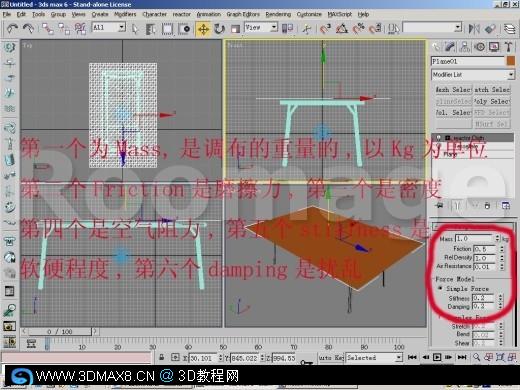The image size is (520, 390).
Task: Click the Play Animation button
Action: coord(437,357)
